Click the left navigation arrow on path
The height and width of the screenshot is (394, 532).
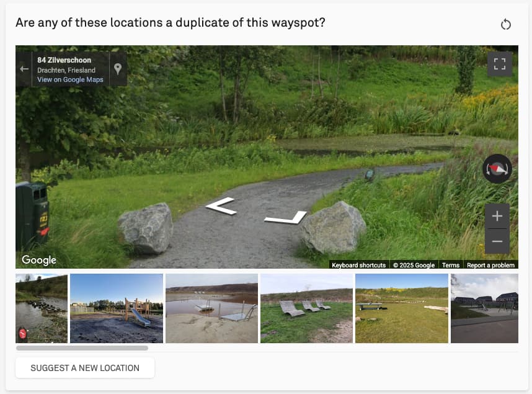click(221, 206)
